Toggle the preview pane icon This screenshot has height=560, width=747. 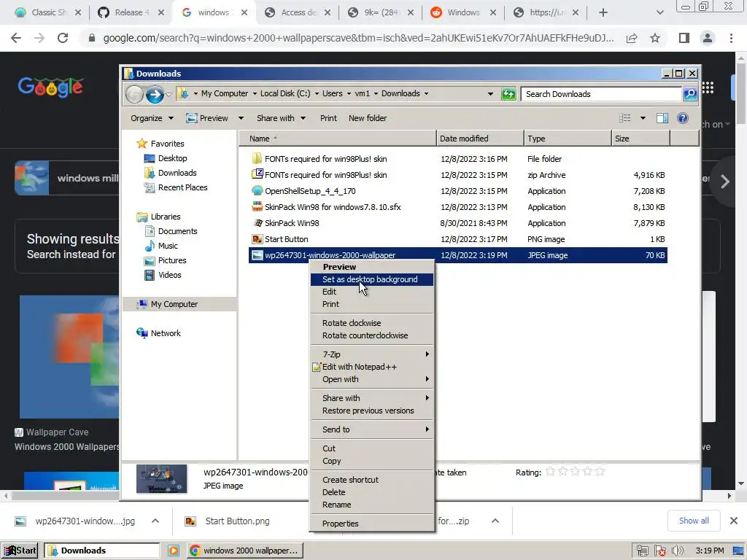(x=662, y=118)
